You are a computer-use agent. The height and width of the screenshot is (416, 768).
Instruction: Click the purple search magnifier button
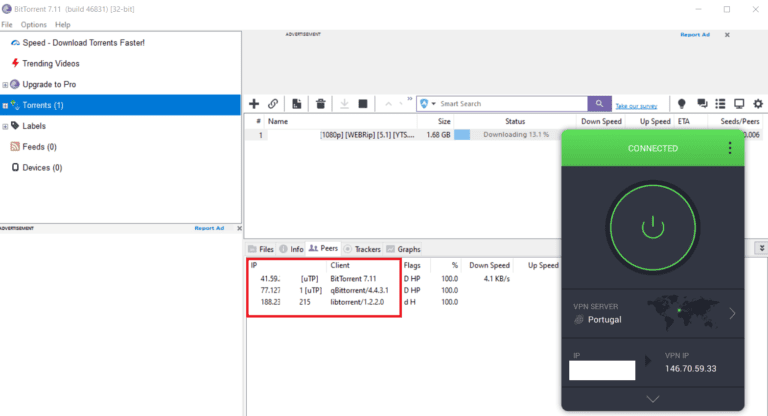[x=600, y=104]
